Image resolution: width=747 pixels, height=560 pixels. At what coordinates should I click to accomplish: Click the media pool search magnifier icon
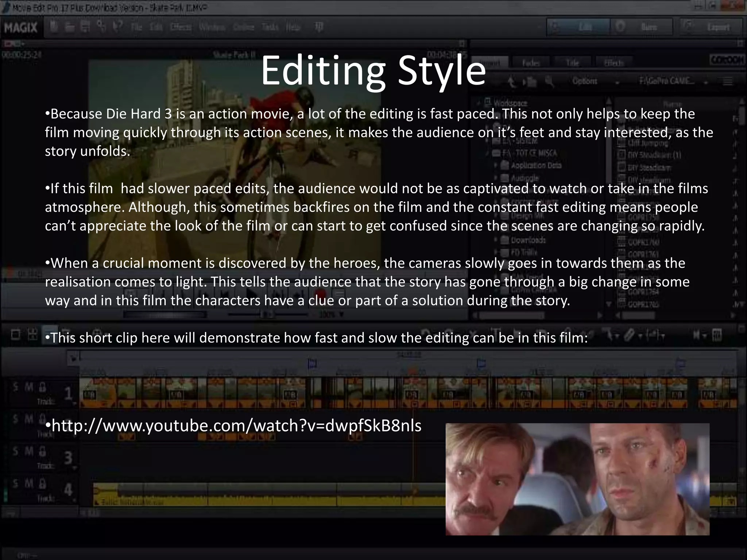pyautogui.click(x=549, y=82)
